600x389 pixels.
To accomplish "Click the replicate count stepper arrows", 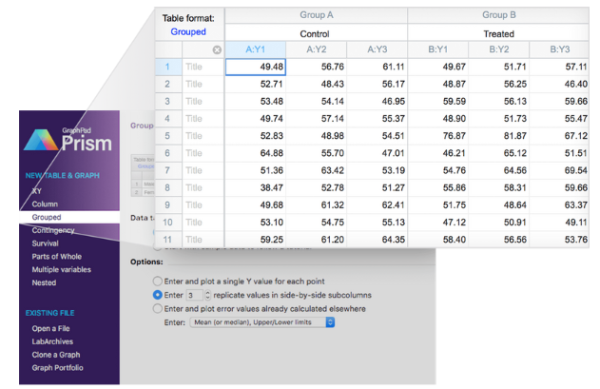I will pos(208,295).
